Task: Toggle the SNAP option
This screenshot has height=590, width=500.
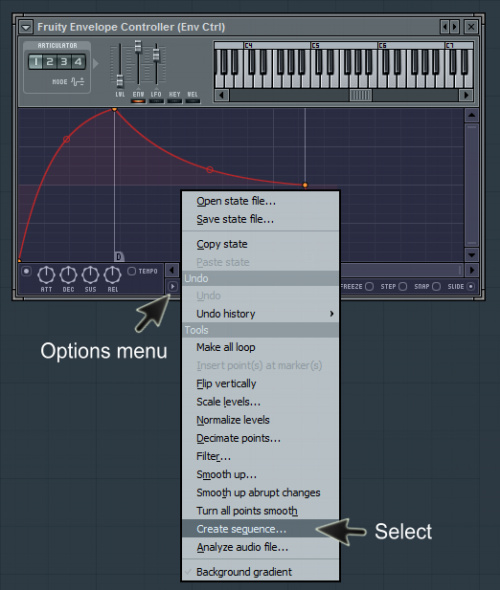Action: pyautogui.click(x=436, y=287)
